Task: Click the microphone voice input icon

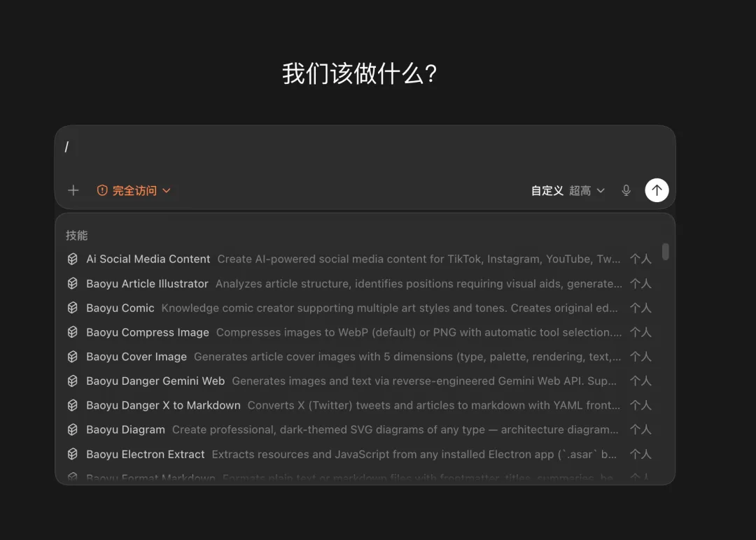Action: [x=626, y=190]
